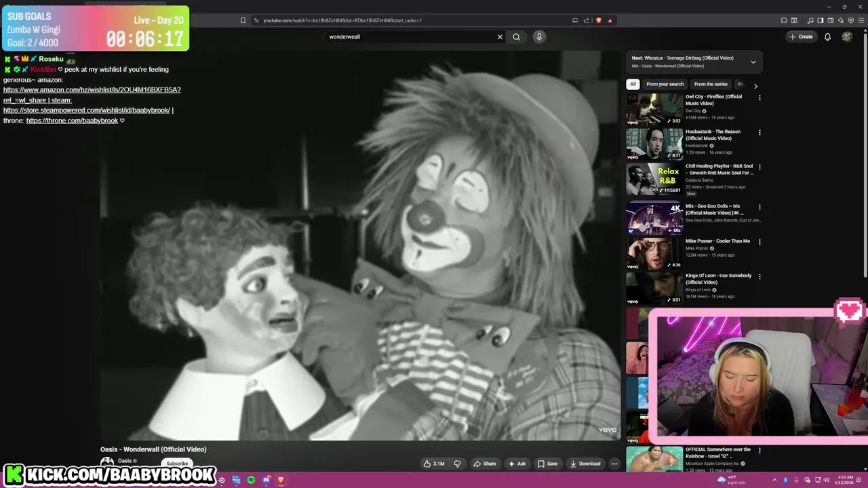Dislike the Wonderwall video

[457, 464]
